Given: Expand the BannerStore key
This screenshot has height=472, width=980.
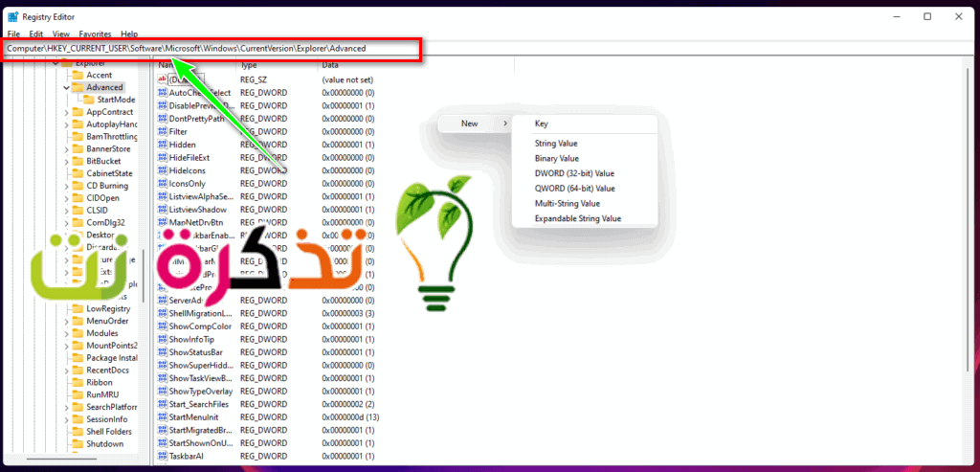Looking at the screenshot, I should 66,148.
